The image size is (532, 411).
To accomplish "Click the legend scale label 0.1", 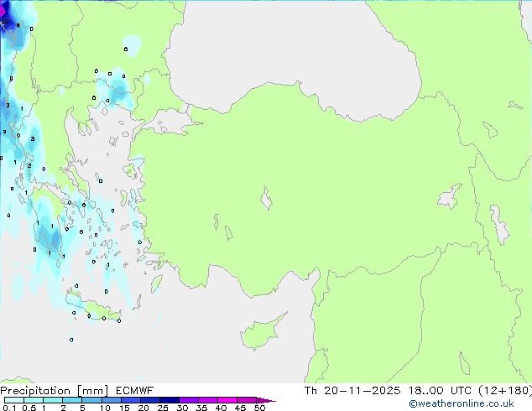I will [x=8, y=408].
